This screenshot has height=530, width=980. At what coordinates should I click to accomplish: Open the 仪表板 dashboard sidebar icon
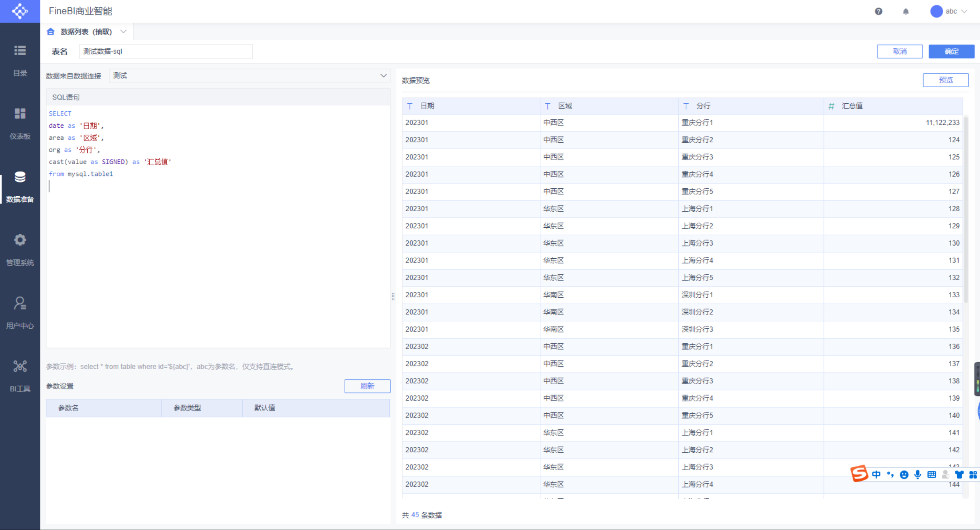click(x=20, y=114)
